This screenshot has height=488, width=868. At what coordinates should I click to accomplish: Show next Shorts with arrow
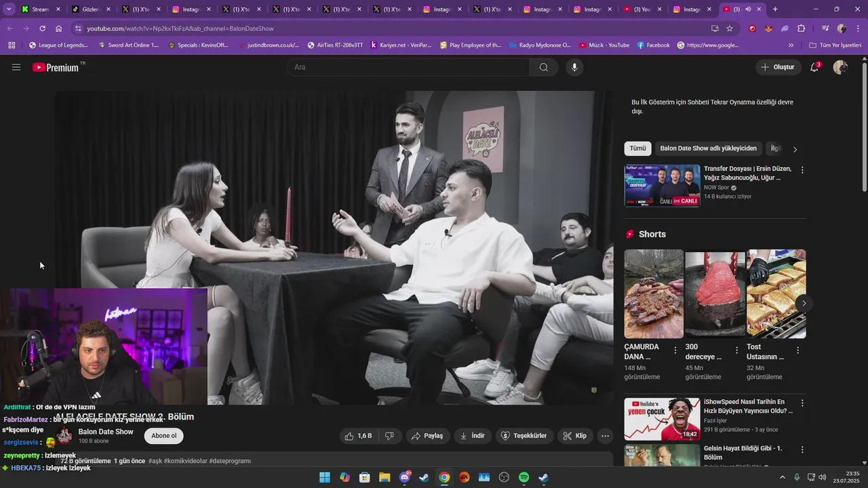(804, 303)
